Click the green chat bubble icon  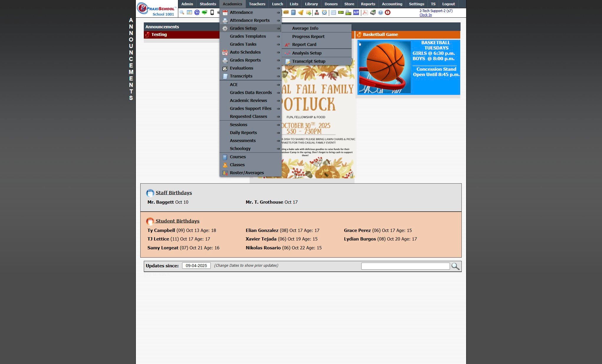[x=204, y=12]
